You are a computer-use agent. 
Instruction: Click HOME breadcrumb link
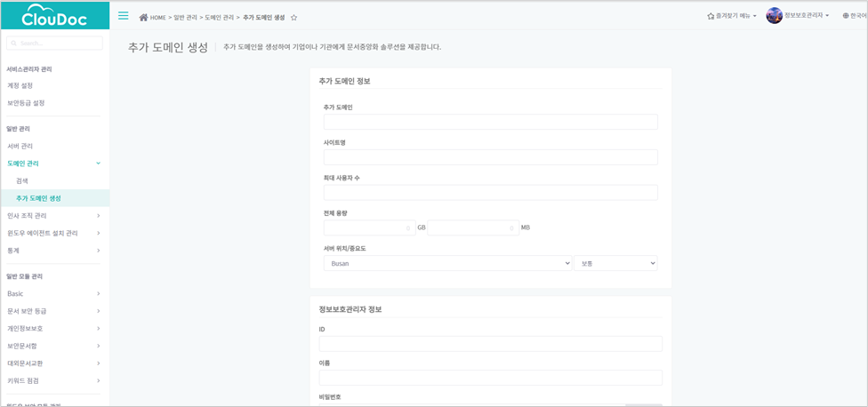coord(157,18)
